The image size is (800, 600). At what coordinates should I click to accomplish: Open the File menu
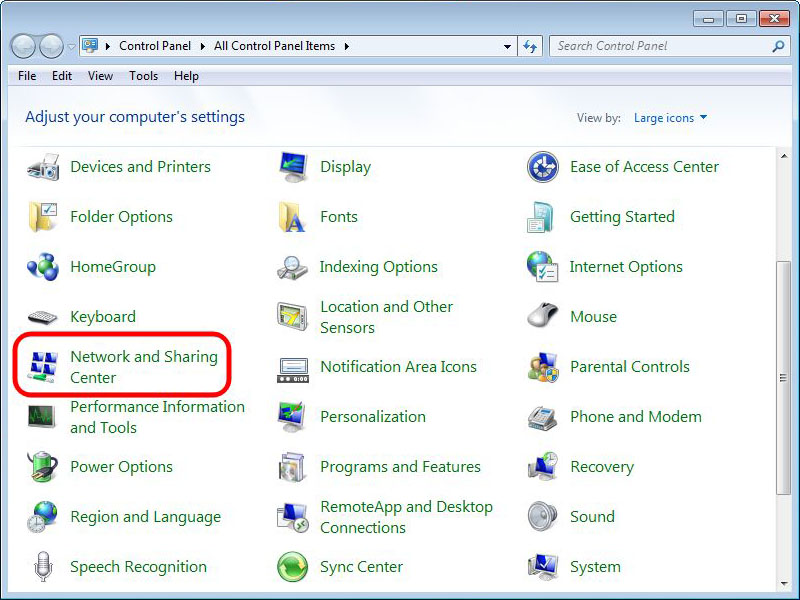tap(27, 76)
